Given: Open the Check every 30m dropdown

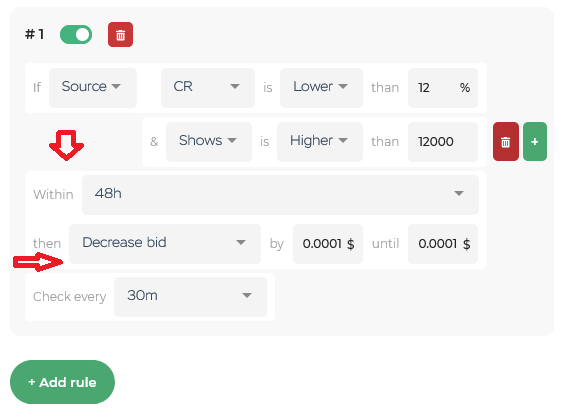Looking at the screenshot, I should 190,297.
